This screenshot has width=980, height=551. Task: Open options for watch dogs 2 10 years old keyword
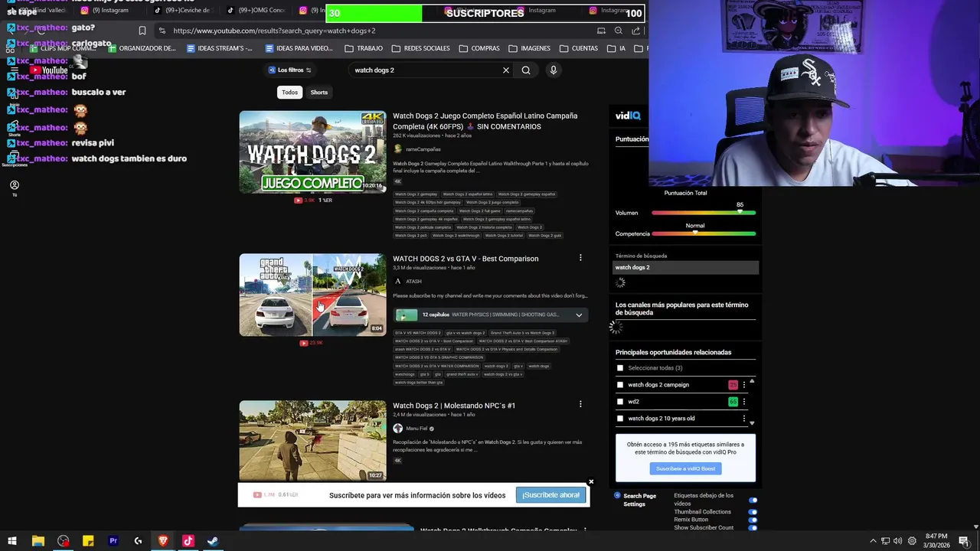coord(744,419)
